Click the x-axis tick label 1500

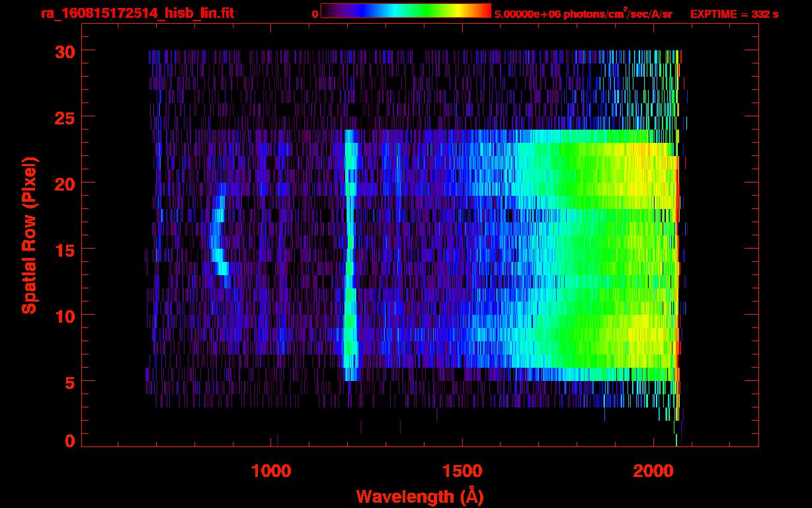(462, 471)
